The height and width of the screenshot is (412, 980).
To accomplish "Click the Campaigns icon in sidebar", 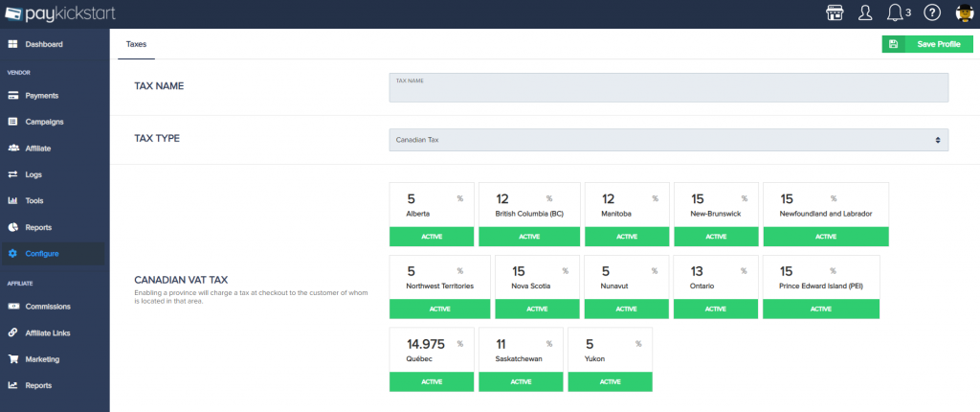I will tap(13, 122).
